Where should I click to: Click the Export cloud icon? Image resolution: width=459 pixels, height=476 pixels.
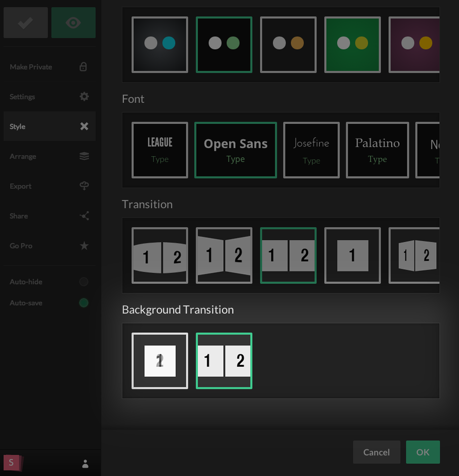point(84,186)
